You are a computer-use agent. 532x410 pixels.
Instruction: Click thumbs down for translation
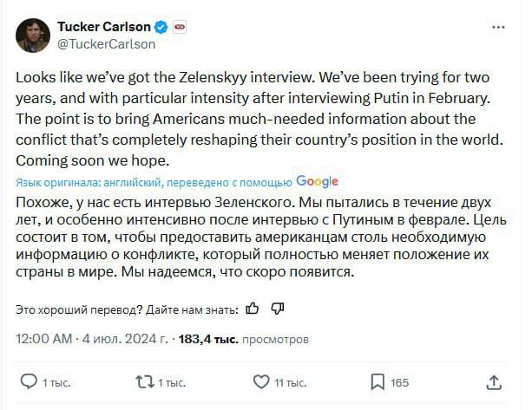pos(278,308)
